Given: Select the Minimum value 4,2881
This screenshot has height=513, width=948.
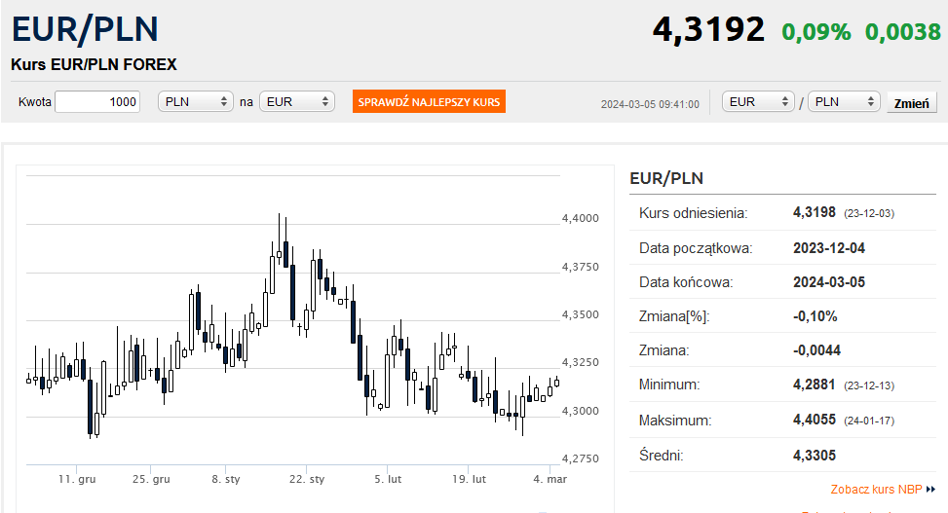Looking at the screenshot, I should (x=815, y=385).
